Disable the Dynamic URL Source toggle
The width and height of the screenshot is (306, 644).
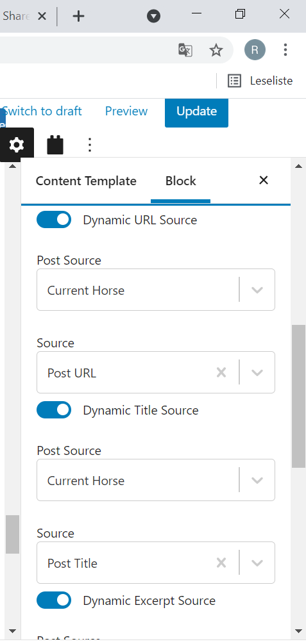point(54,220)
